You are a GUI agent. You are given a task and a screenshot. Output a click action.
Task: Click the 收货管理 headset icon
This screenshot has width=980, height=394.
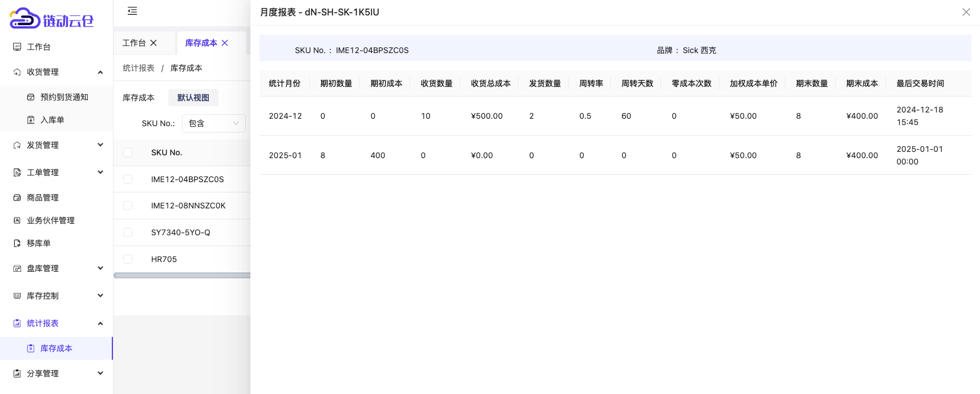pos(17,72)
